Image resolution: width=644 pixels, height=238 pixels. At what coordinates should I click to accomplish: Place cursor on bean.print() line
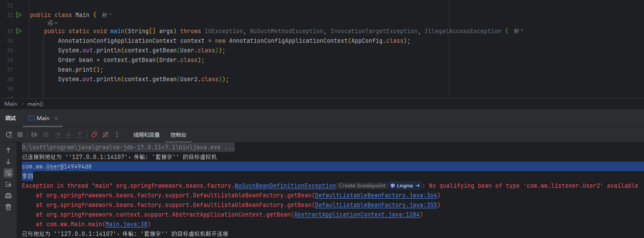point(80,69)
